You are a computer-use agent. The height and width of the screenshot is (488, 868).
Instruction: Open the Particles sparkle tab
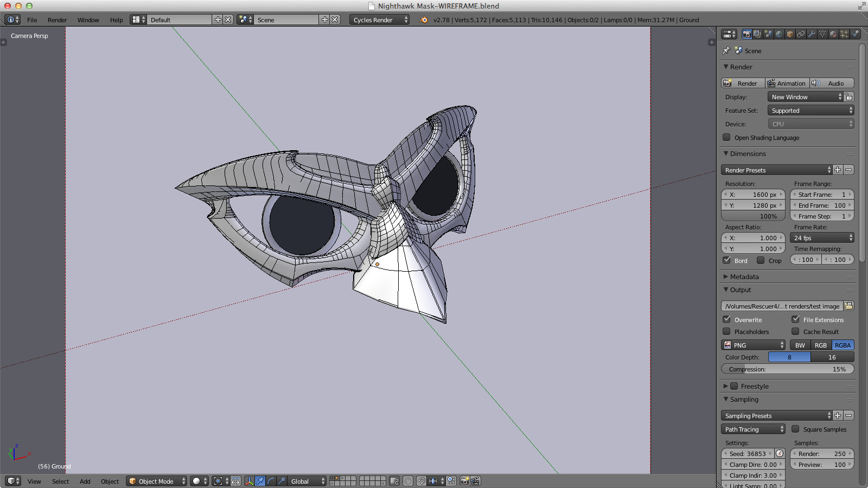click(x=845, y=34)
